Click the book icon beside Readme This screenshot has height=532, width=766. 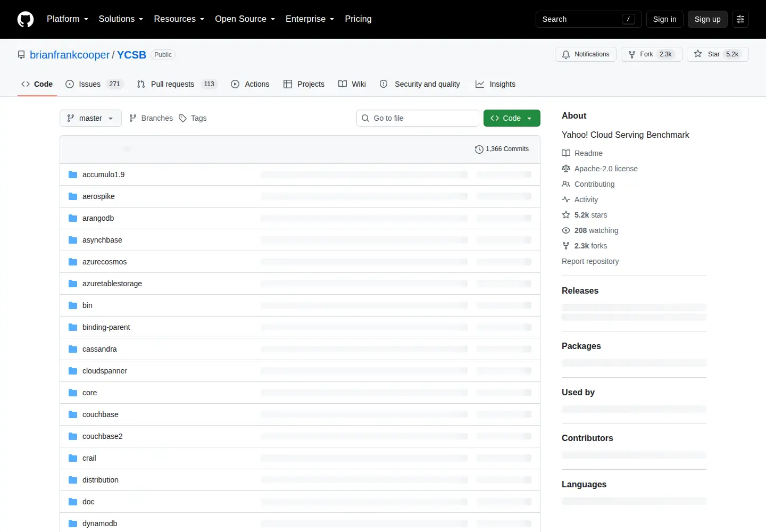[566, 153]
